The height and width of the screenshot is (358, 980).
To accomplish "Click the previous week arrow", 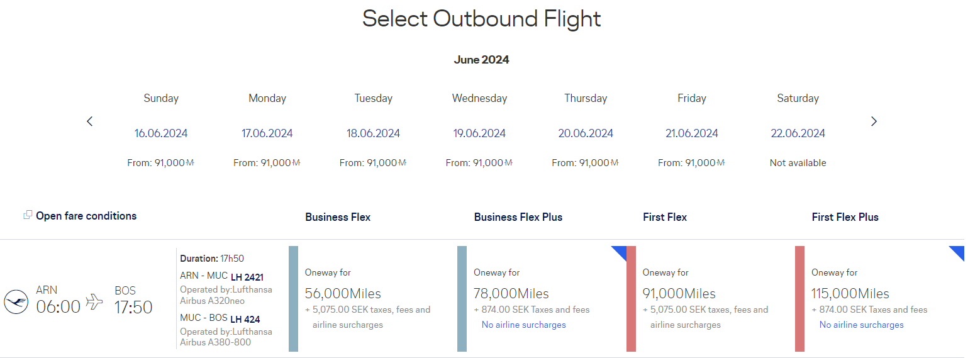I will [90, 121].
